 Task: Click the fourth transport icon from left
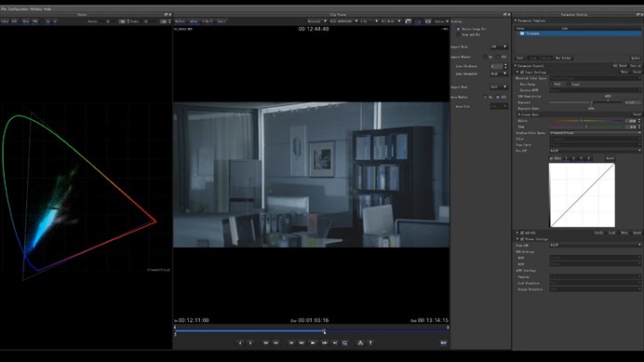pyautogui.click(x=276, y=342)
